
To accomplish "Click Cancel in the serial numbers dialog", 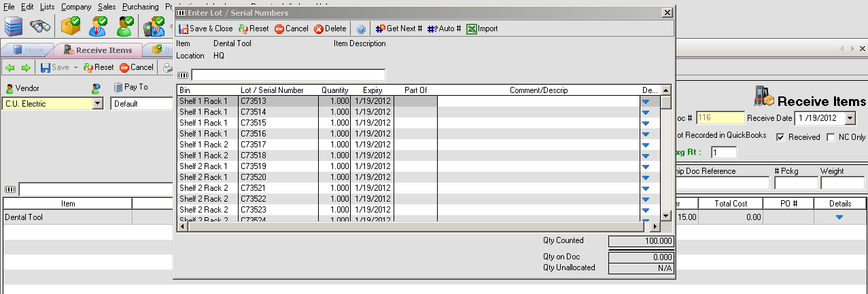I will click(x=291, y=29).
